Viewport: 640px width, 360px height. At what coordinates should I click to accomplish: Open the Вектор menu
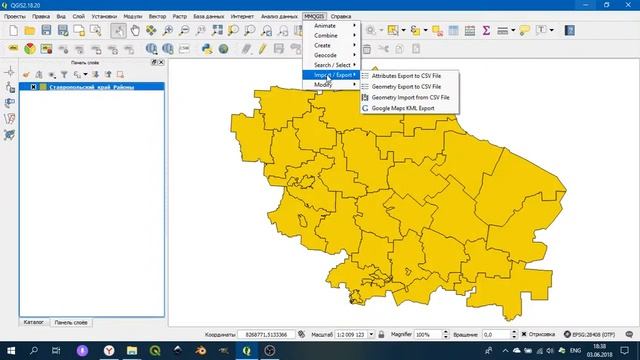pos(157,16)
